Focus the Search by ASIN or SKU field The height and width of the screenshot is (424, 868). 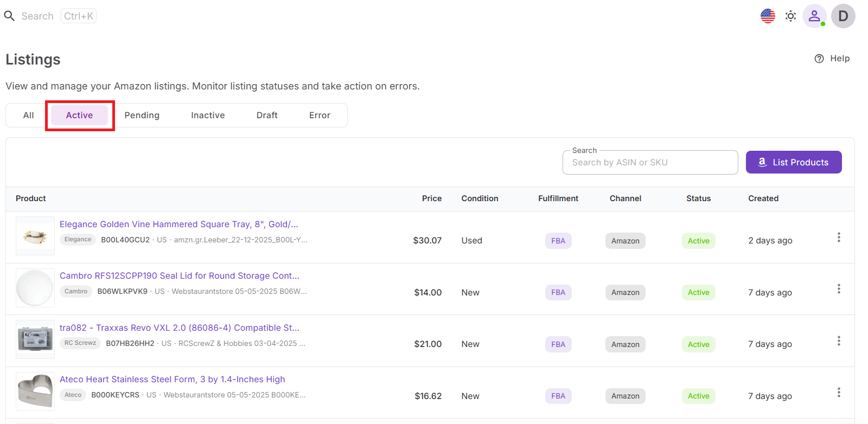650,163
